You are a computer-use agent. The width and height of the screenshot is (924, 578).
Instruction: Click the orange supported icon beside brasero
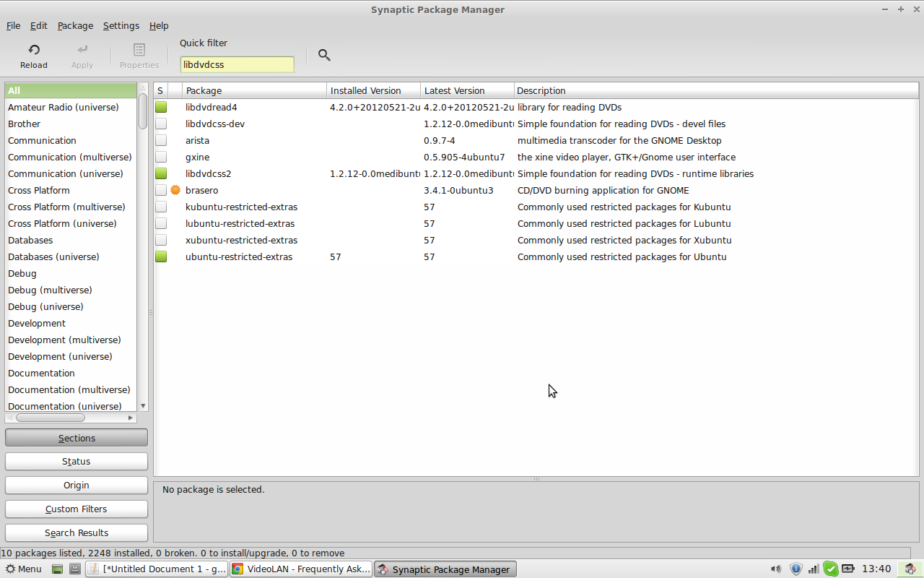coord(175,190)
